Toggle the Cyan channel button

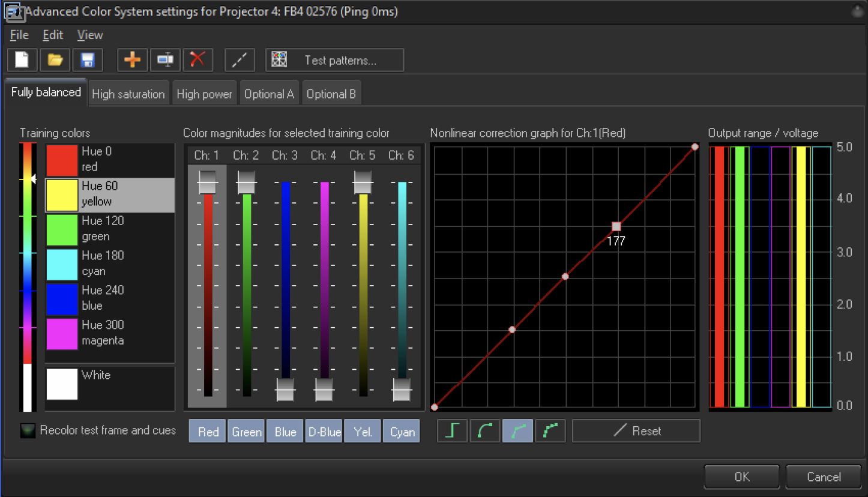click(402, 432)
